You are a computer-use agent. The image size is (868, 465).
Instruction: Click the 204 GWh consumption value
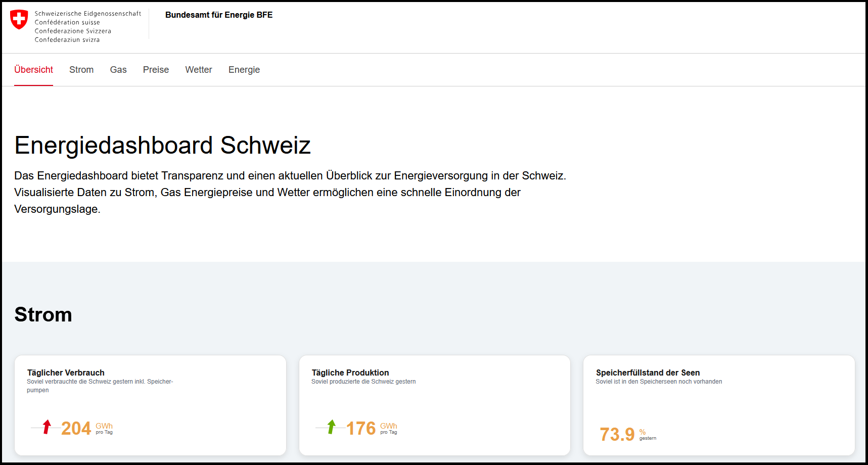(x=76, y=429)
